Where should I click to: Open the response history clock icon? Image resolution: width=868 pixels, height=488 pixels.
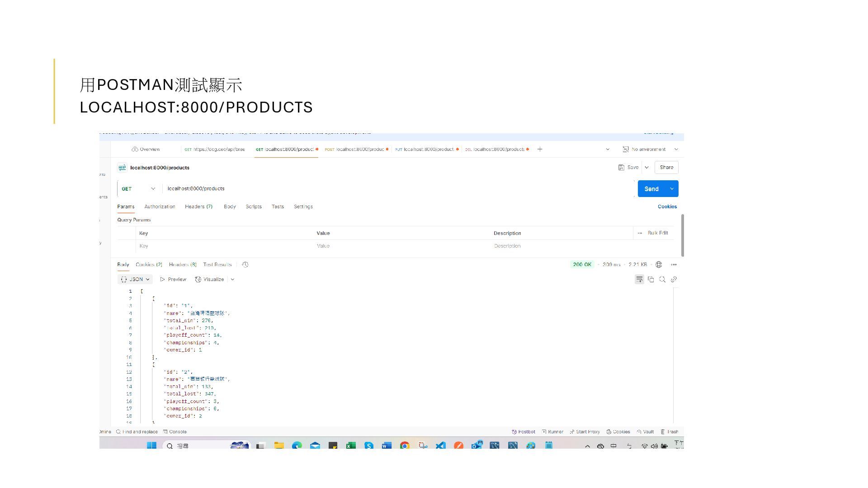245,265
